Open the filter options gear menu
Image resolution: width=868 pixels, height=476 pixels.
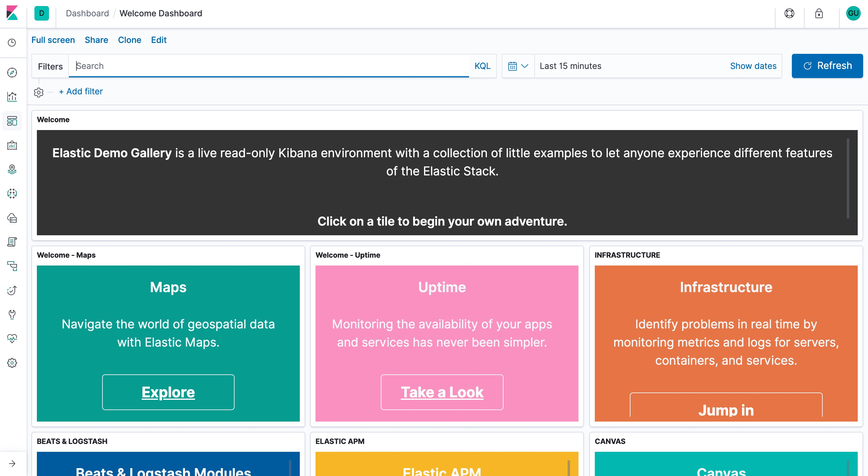tap(39, 92)
